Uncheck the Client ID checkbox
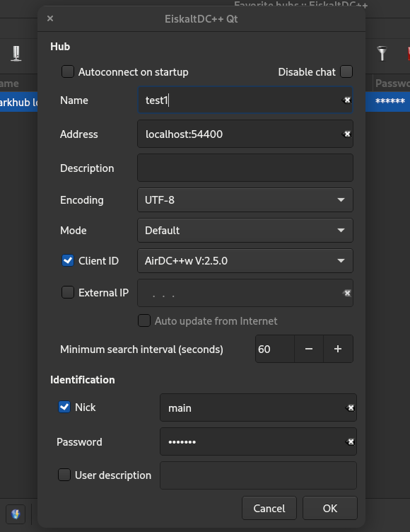The image size is (410, 532). [x=68, y=260]
